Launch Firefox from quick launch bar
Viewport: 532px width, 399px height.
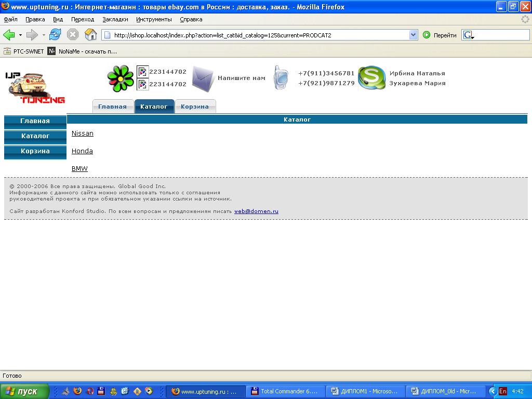78,391
